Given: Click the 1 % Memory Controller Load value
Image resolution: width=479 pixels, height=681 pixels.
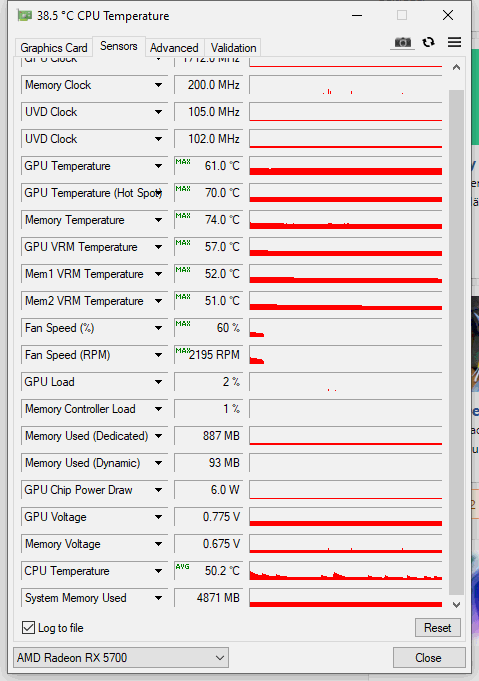Looking at the screenshot, I should [x=208, y=409].
